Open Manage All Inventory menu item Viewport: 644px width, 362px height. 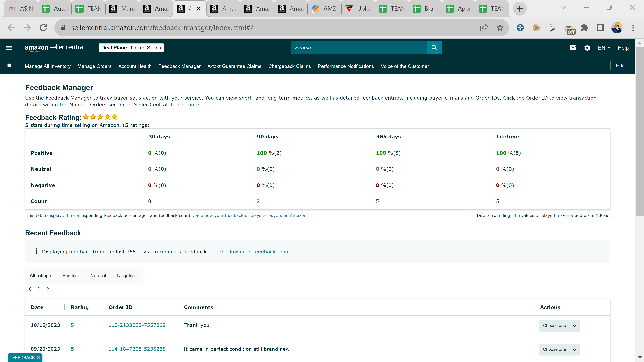(48, 66)
